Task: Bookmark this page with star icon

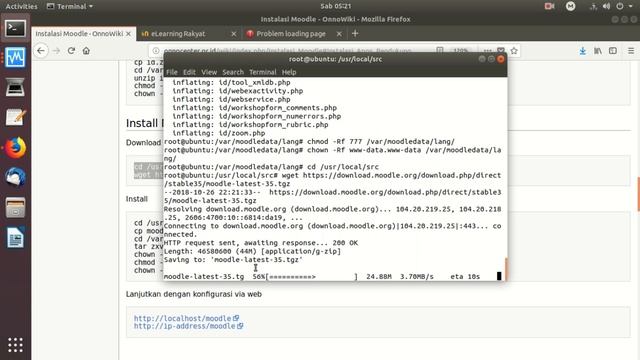Action: pyautogui.click(x=514, y=51)
